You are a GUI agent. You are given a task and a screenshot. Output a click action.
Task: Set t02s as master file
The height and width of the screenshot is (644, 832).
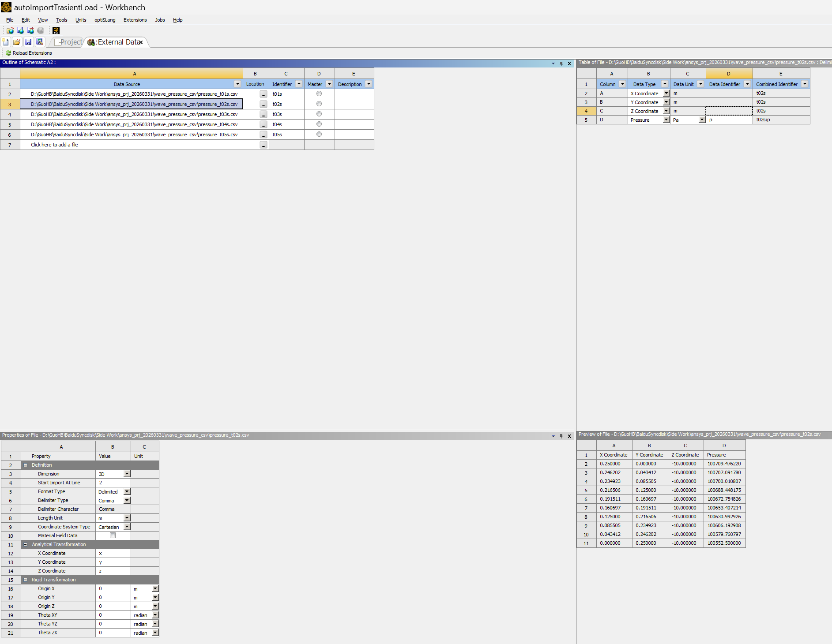[319, 104]
